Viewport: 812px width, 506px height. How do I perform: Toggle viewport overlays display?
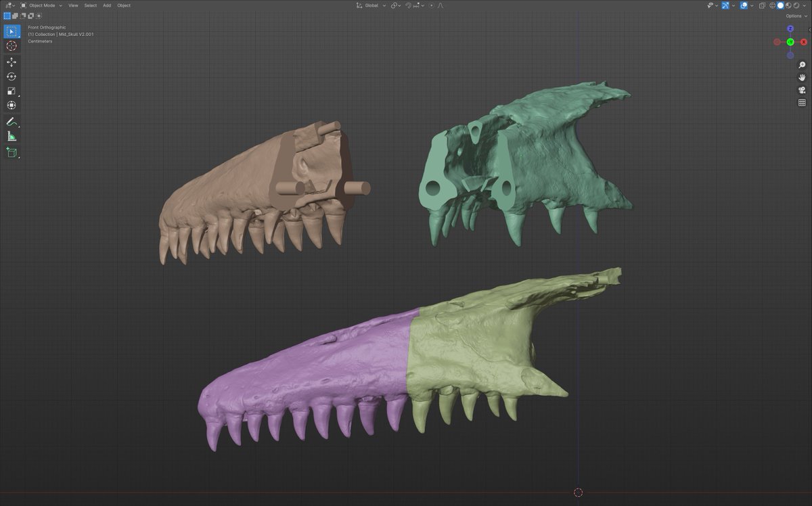coord(744,5)
